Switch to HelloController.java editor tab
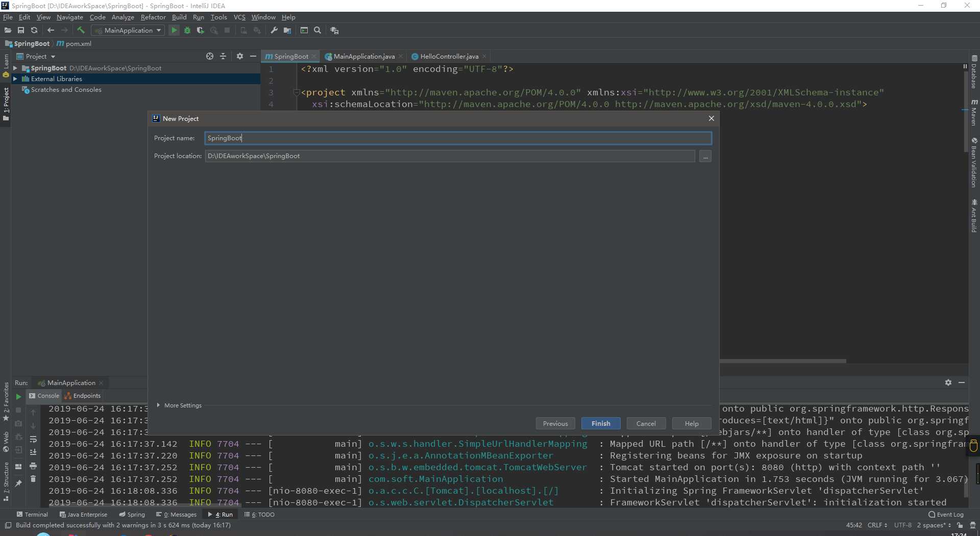 pos(449,56)
